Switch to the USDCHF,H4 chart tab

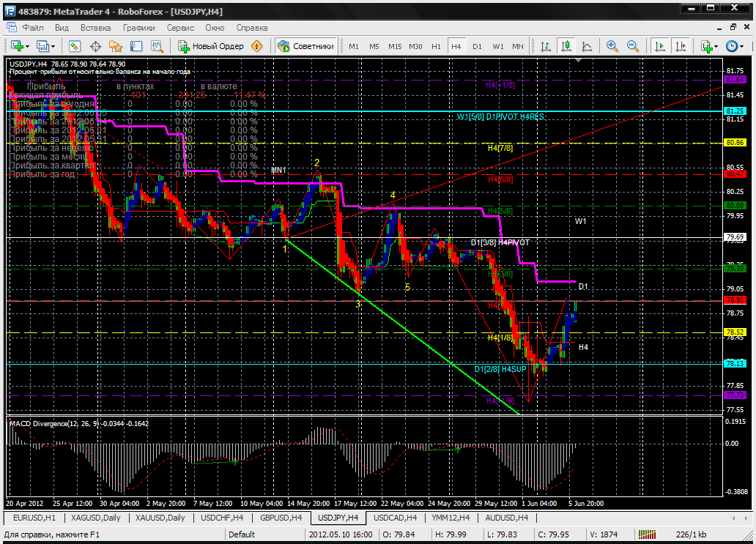[222, 518]
